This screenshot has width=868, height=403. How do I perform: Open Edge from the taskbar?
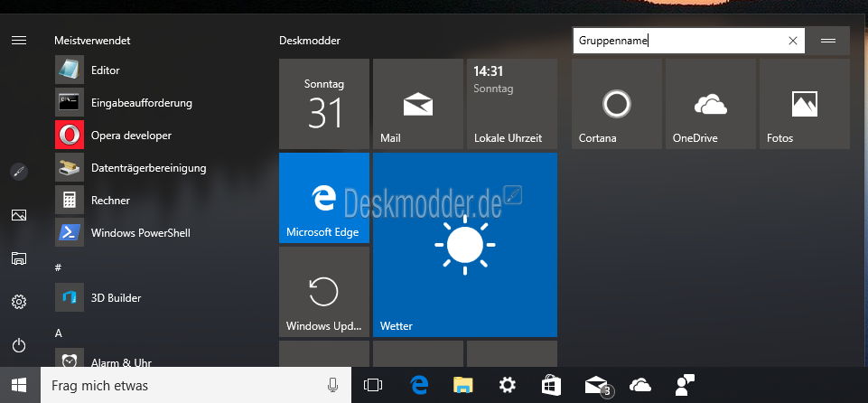pos(419,385)
